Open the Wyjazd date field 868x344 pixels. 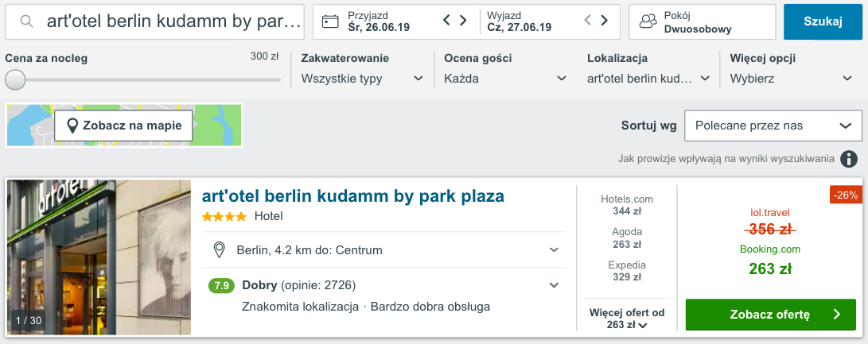[520, 21]
